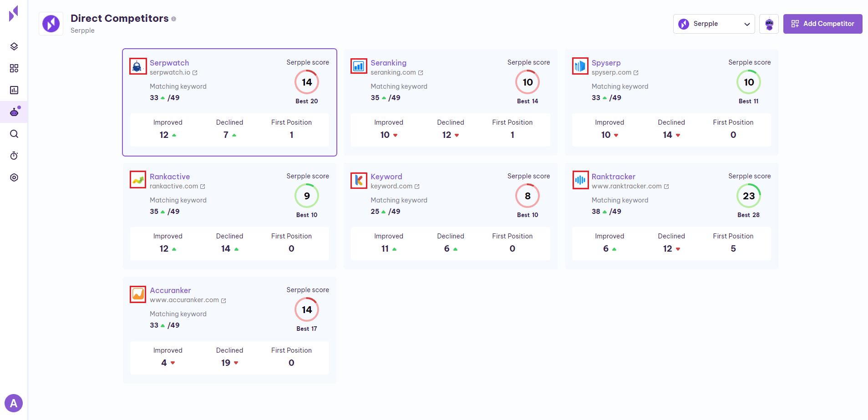This screenshot has width=868, height=420.
Task: Open the Ranktracker competitor name link
Action: tap(613, 177)
